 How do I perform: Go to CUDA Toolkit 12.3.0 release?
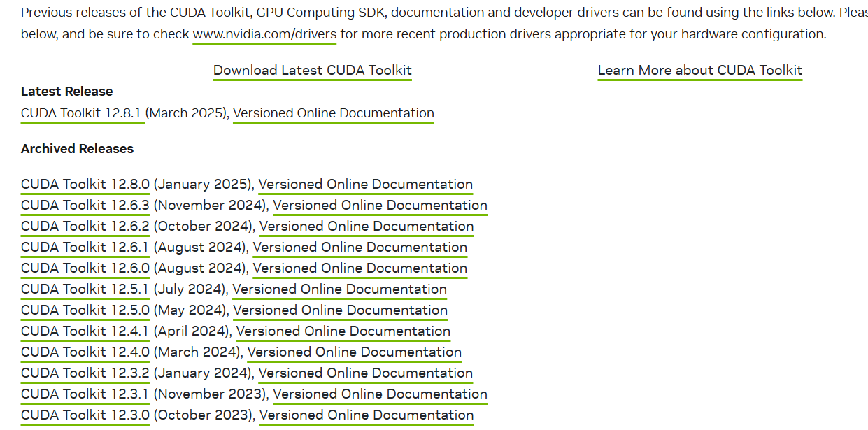click(x=85, y=415)
